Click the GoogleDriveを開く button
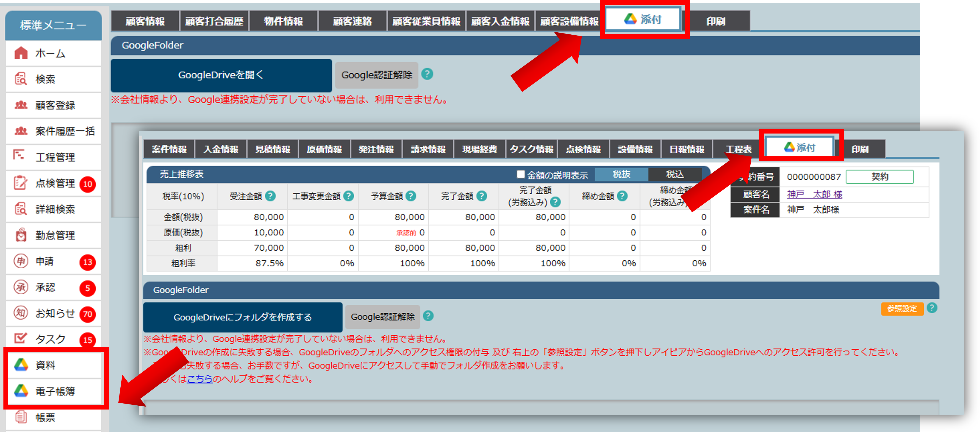The height and width of the screenshot is (432, 980). click(x=221, y=75)
